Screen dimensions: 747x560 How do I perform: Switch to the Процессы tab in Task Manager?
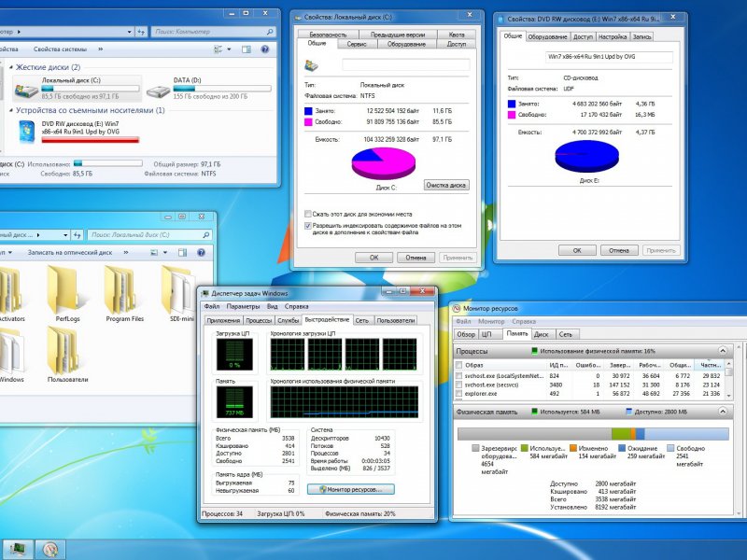pyautogui.click(x=259, y=320)
